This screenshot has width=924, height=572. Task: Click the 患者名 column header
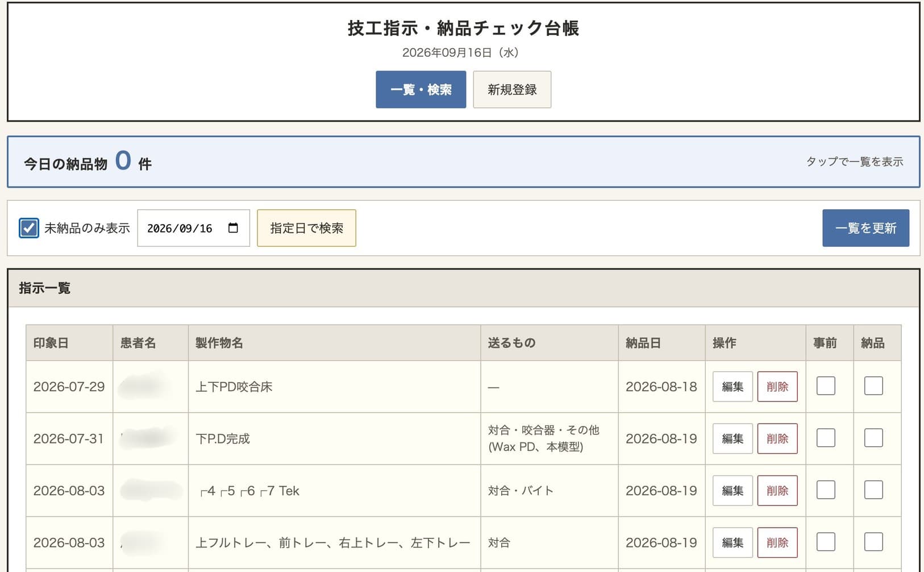point(151,343)
